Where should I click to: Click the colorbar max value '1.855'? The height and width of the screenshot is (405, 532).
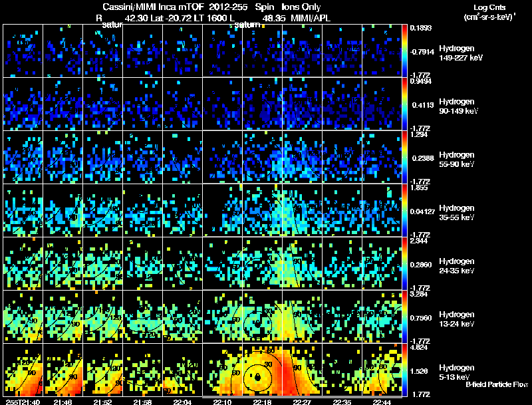[x=420, y=188]
